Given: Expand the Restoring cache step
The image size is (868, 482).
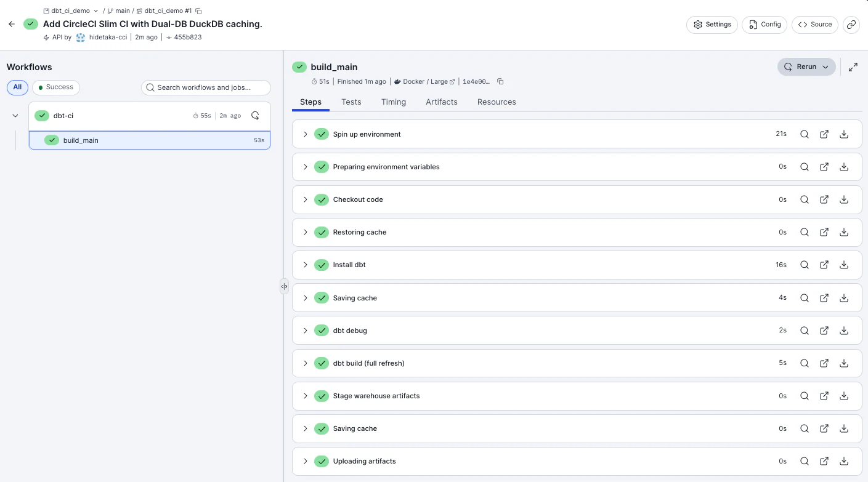Looking at the screenshot, I should pyautogui.click(x=305, y=232).
